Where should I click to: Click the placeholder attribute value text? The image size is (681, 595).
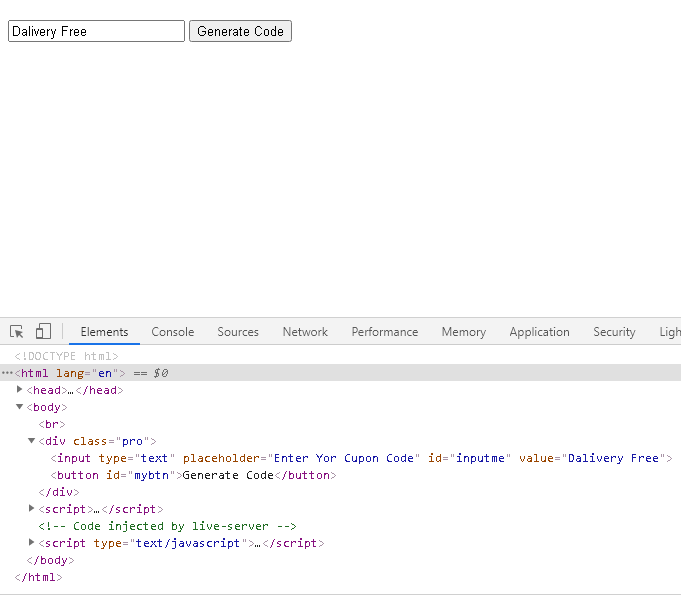344,458
